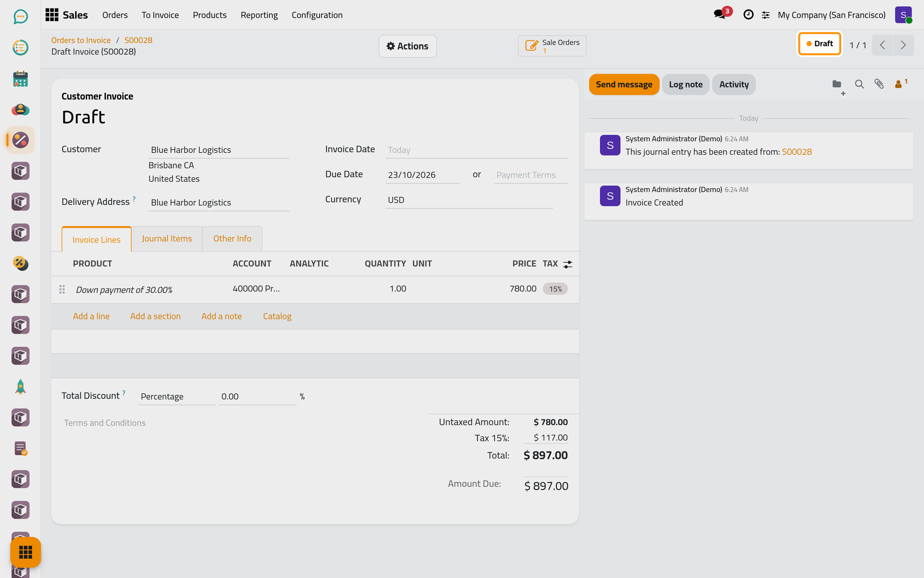Click the 15% tax tag
Image resolution: width=924 pixels, height=578 pixels.
point(555,289)
